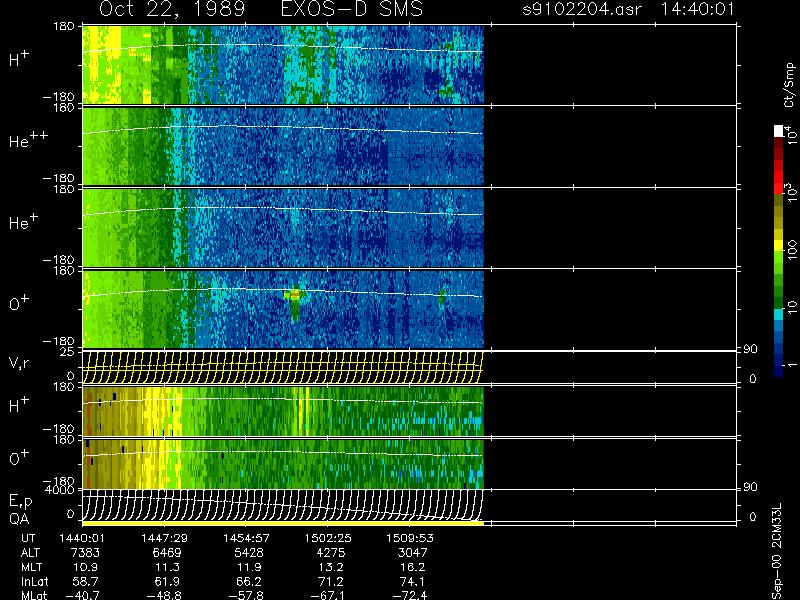This screenshot has height=600, width=800.
Task: Click the '100' label on the color bar
Action: 791,251
